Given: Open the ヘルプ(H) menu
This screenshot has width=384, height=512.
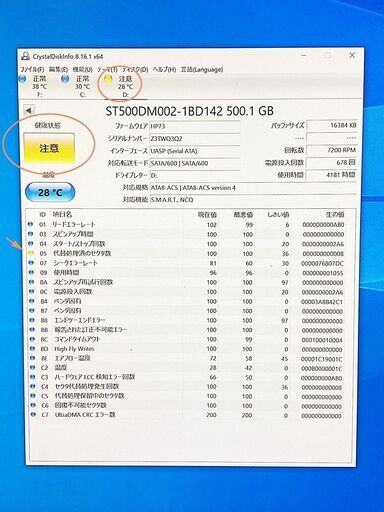Looking at the screenshot, I should (x=164, y=70).
